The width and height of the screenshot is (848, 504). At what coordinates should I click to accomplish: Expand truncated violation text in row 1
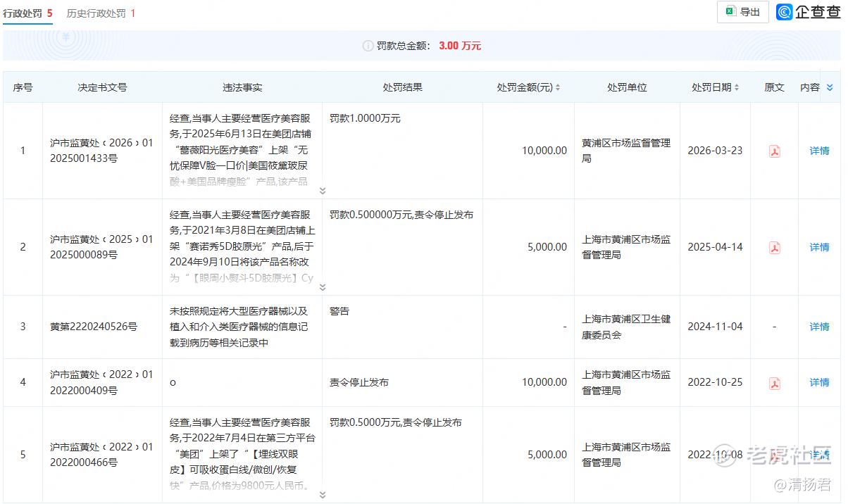click(x=323, y=191)
